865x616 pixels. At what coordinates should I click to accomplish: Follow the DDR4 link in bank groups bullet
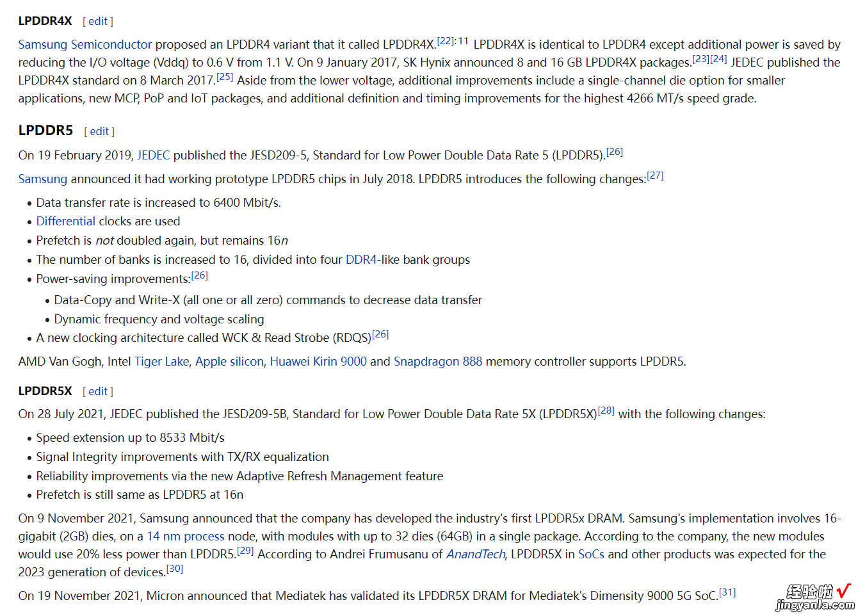coord(361,259)
